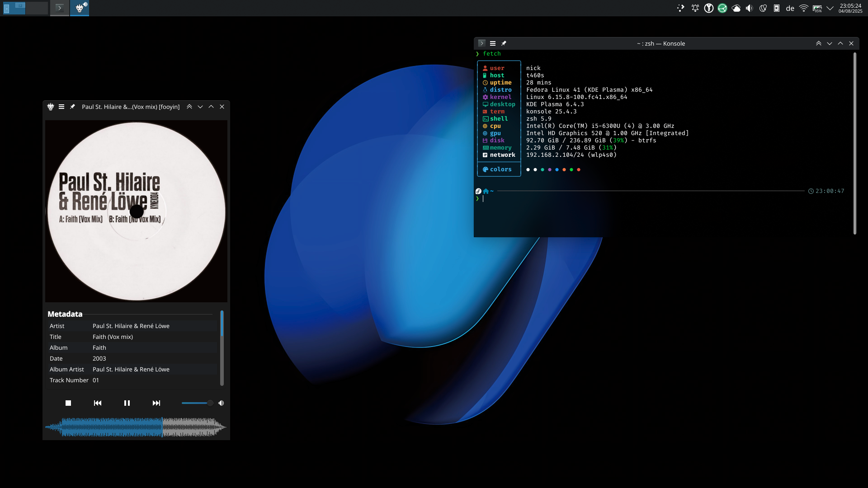Click Konsole terminal icon in title bar

(482, 43)
